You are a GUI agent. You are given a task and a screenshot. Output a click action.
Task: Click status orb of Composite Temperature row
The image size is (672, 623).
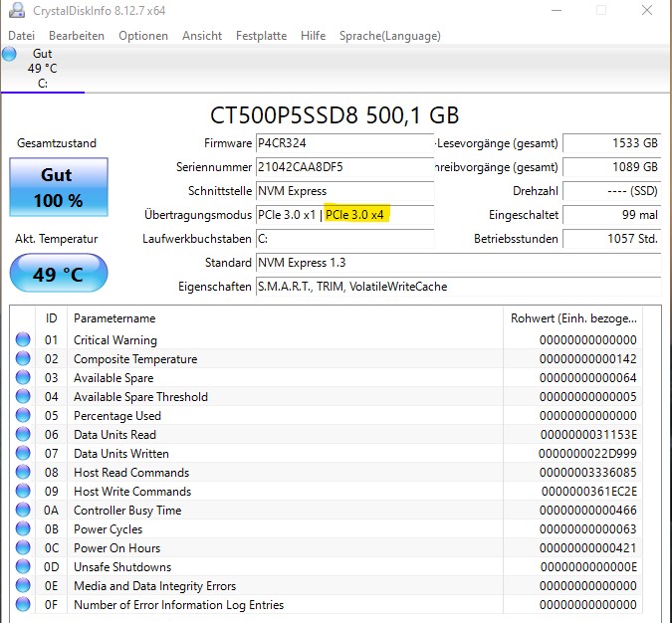tap(23, 358)
